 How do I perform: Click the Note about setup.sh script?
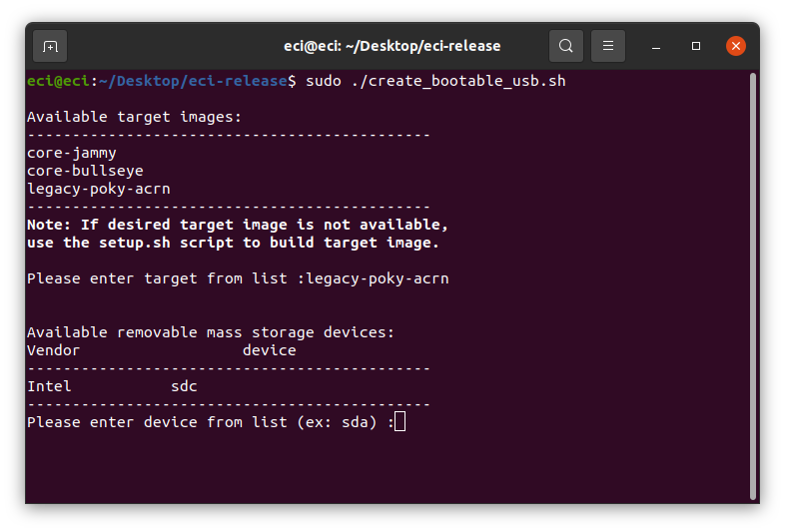click(238, 234)
